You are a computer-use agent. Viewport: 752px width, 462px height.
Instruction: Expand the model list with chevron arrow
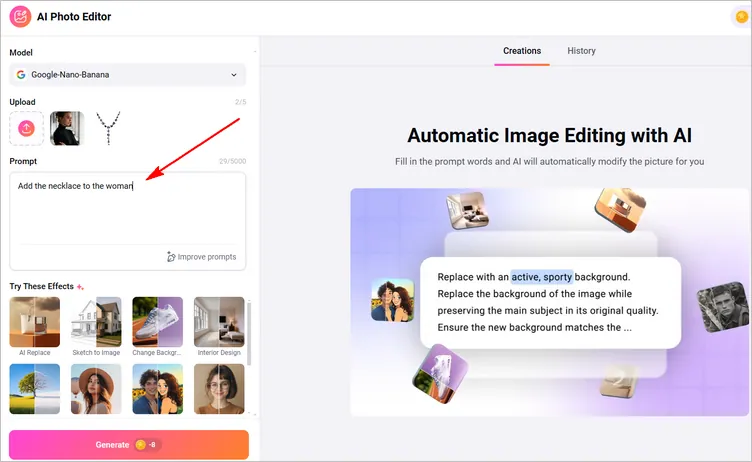(234, 75)
